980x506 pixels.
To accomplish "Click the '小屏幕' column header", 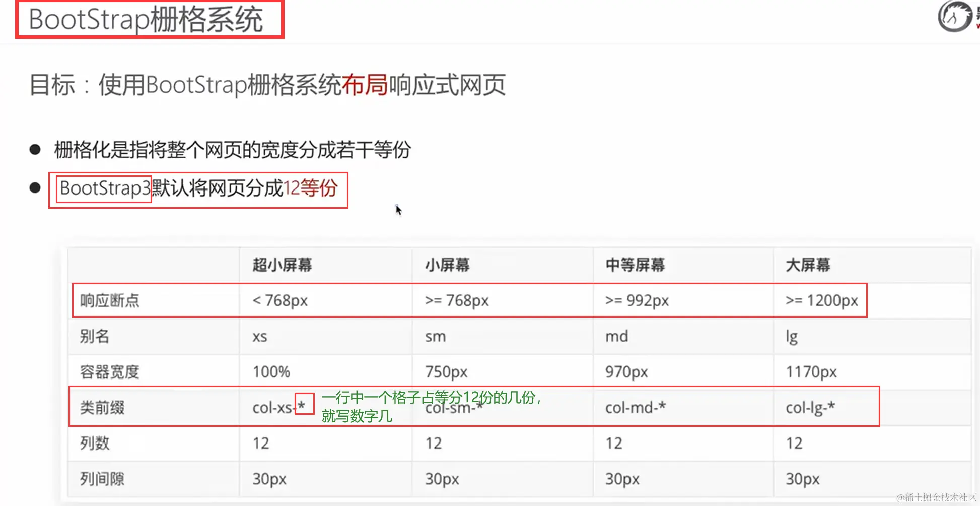I will [x=447, y=265].
